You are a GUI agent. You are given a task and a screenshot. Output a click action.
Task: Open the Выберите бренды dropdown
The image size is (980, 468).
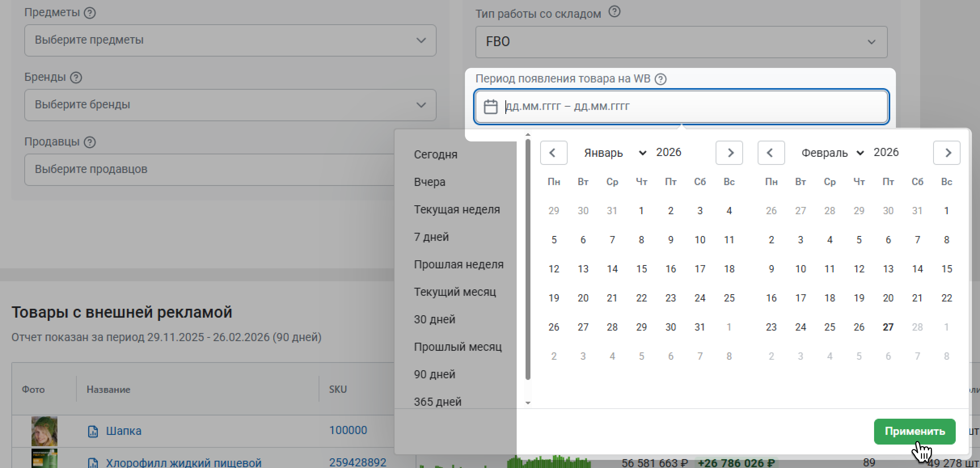[230, 105]
